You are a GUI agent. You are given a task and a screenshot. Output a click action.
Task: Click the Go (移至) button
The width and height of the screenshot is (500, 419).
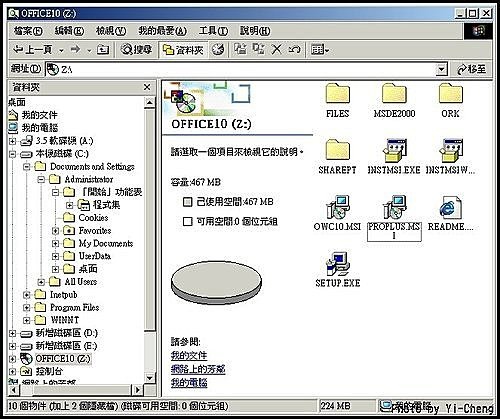471,69
